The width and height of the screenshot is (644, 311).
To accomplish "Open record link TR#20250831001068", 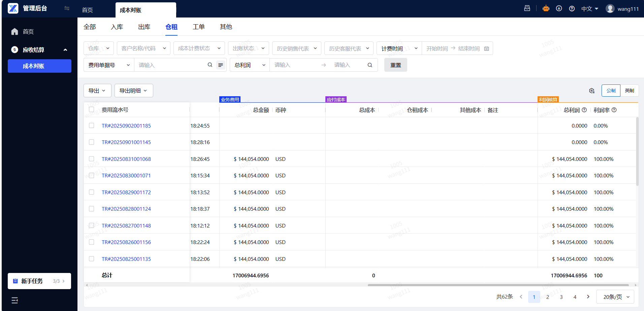I will pyautogui.click(x=126, y=159).
